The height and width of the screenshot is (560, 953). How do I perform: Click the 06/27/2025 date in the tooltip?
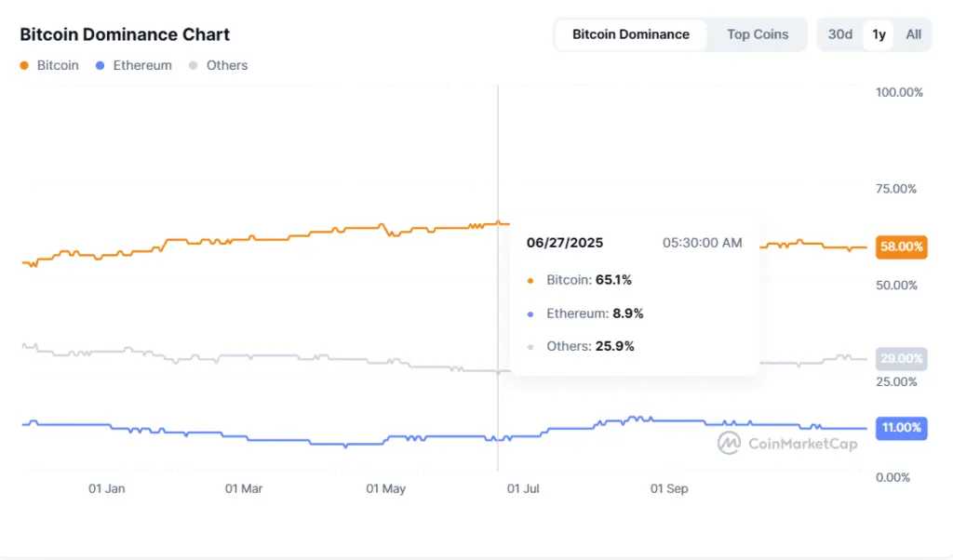[x=566, y=243]
